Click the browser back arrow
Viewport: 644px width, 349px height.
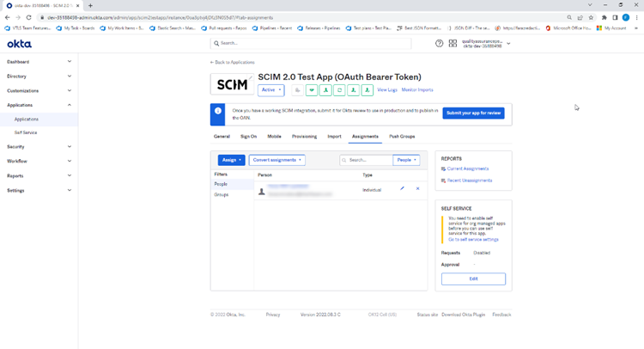[x=8, y=17]
